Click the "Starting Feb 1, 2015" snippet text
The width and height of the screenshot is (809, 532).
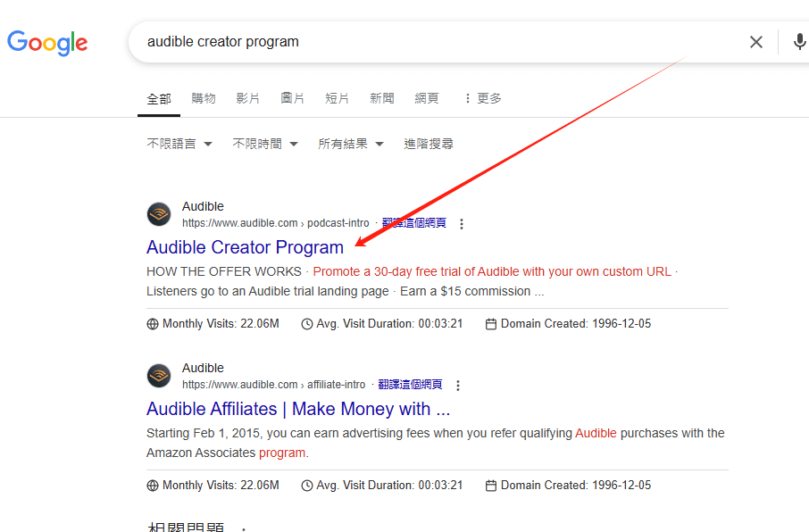pos(204,433)
